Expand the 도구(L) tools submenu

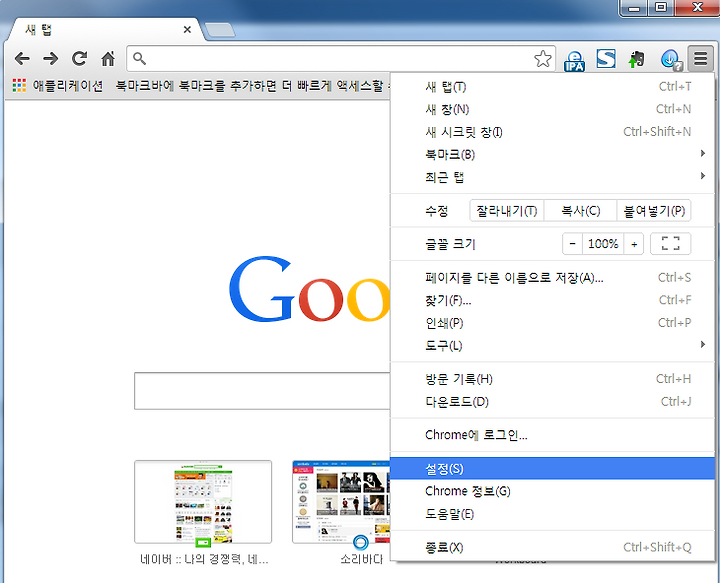pos(552,346)
